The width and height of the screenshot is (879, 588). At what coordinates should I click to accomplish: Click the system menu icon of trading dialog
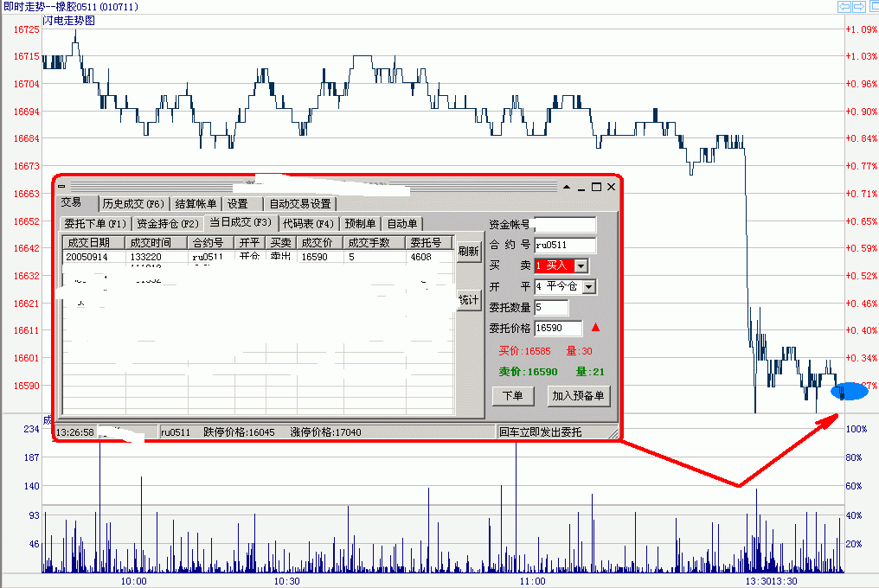click(61, 187)
